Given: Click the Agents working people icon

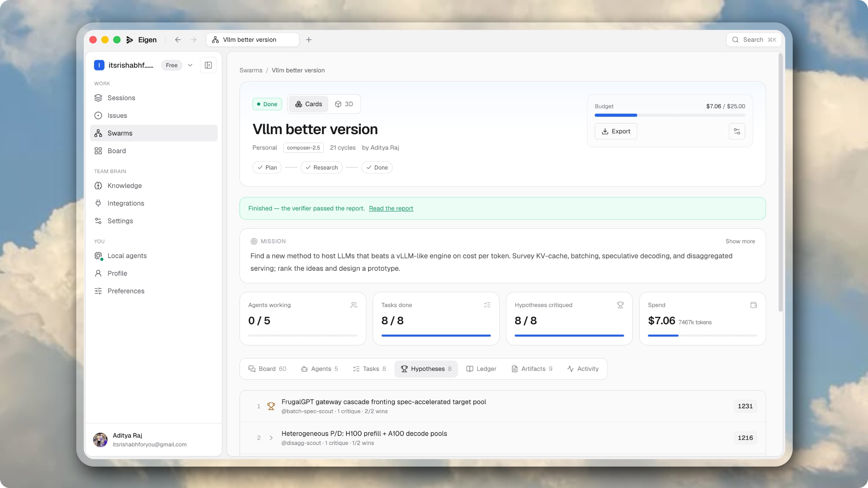Looking at the screenshot, I should point(354,305).
